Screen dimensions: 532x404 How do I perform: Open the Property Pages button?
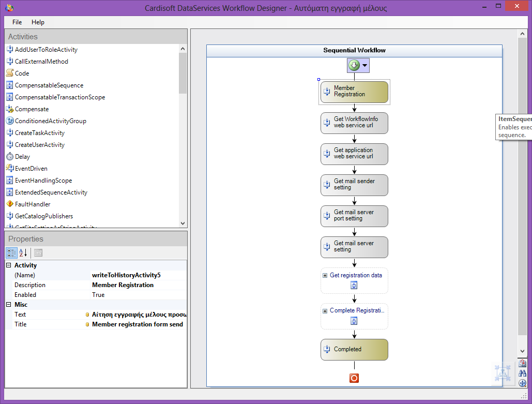[38, 253]
